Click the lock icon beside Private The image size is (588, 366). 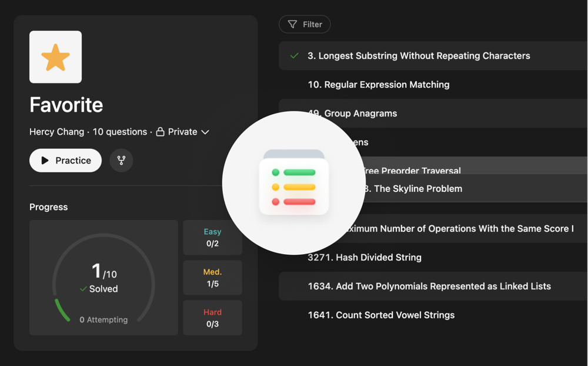[160, 132]
